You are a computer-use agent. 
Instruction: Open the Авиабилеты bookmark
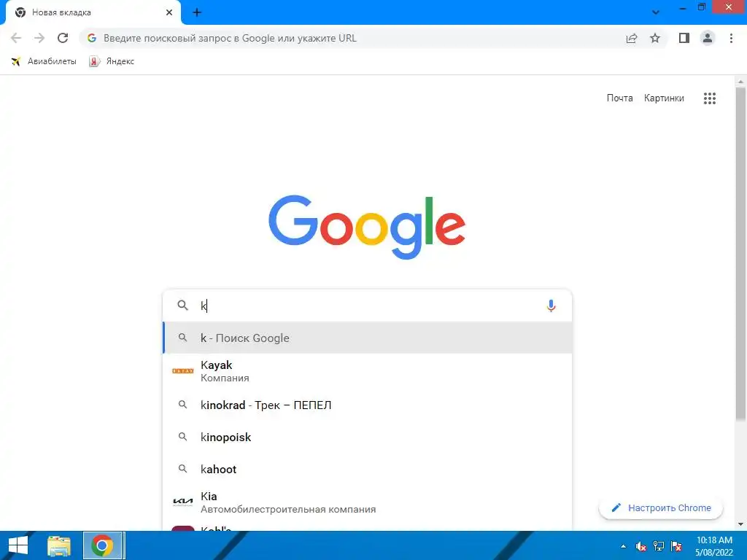[x=43, y=61]
